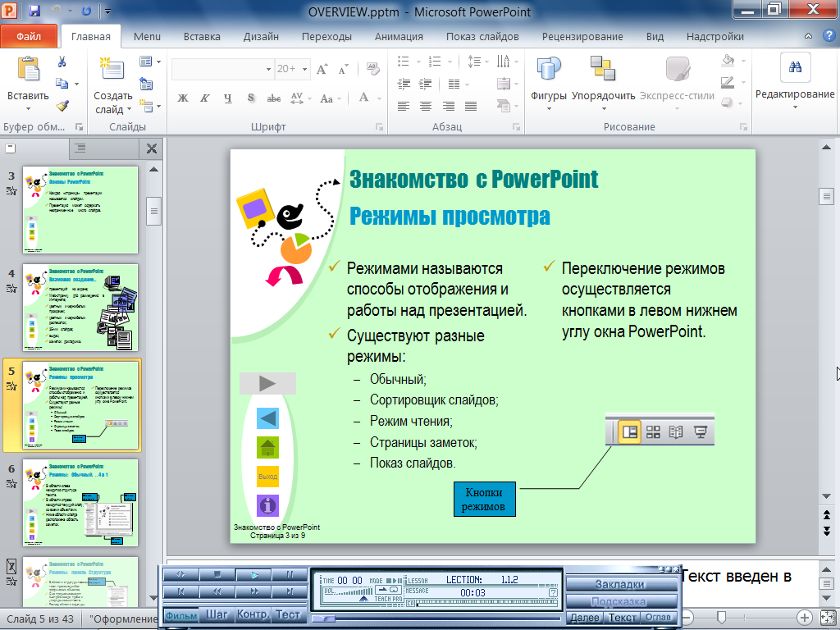Image resolution: width=840 pixels, height=630 pixels.
Task: Rewind the lesson in the player panel
Action: click(x=217, y=591)
